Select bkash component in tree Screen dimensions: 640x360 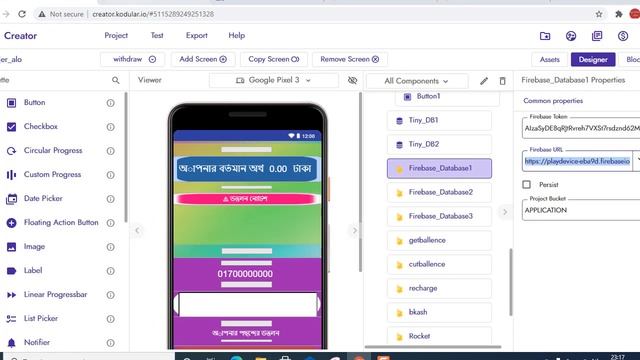(x=439, y=312)
